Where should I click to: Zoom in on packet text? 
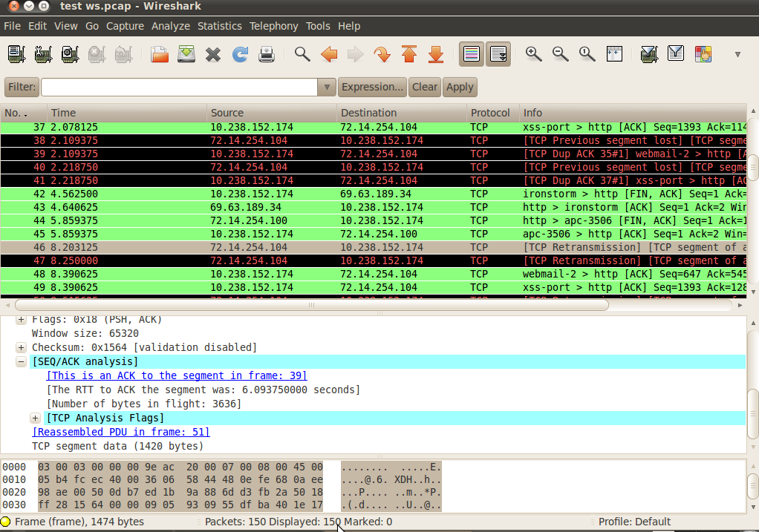pyautogui.click(x=533, y=54)
